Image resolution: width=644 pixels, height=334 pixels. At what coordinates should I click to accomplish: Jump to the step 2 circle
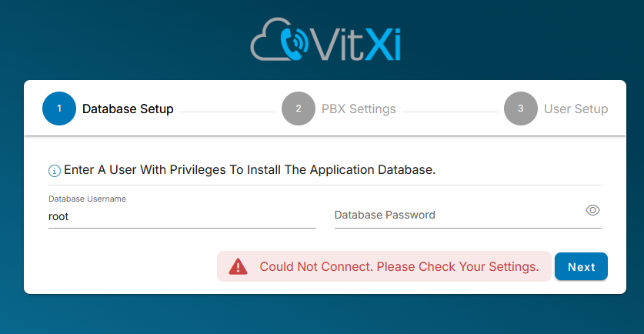point(299,109)
